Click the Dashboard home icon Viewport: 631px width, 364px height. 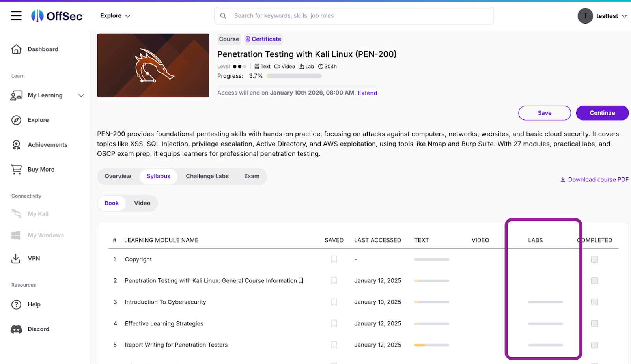(x=16, y=49)
